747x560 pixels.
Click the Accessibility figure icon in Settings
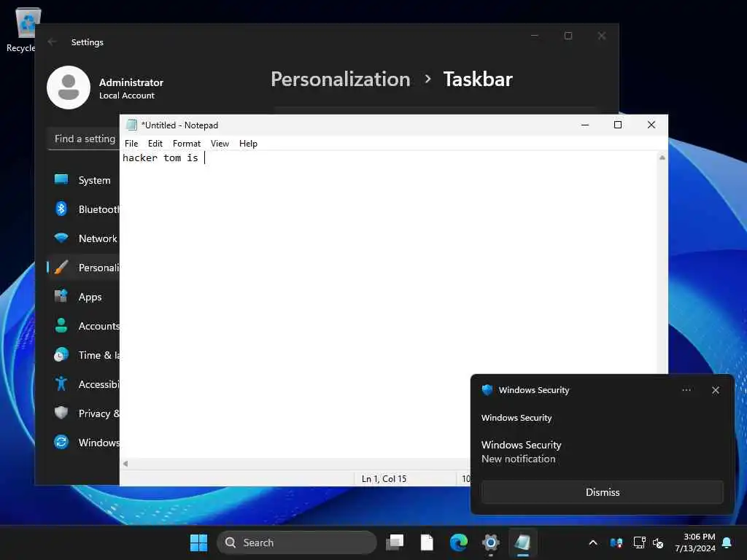tap(61, 384)
